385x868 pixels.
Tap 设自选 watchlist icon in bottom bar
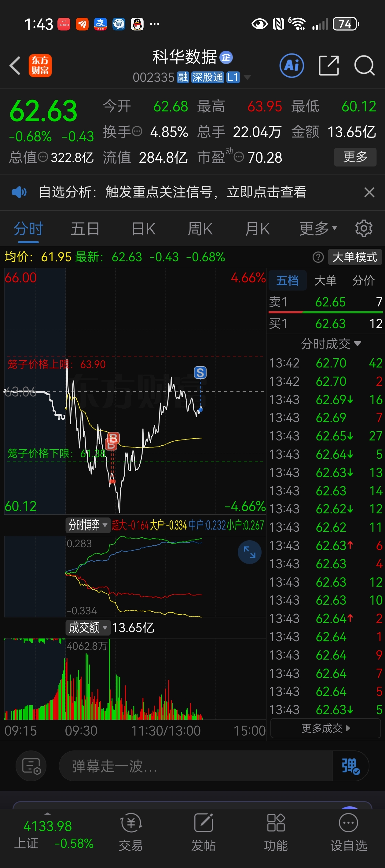click(349, 832)
